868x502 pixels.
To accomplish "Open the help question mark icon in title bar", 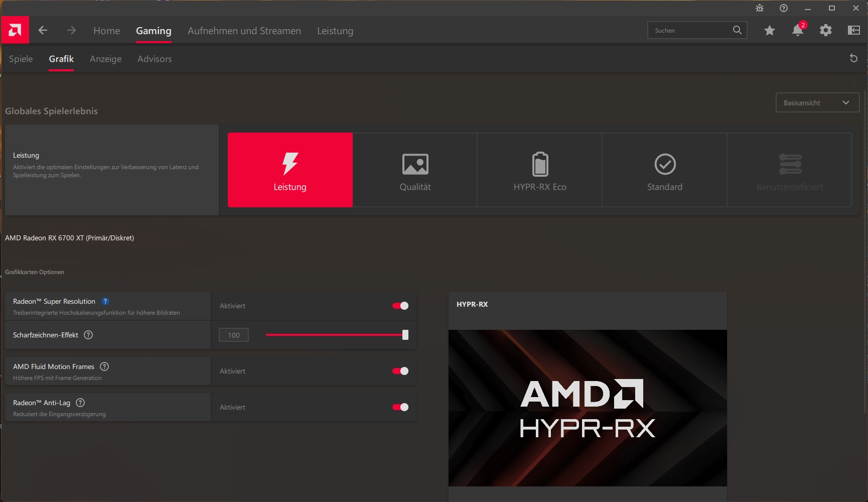I will (x=784, y=8).
